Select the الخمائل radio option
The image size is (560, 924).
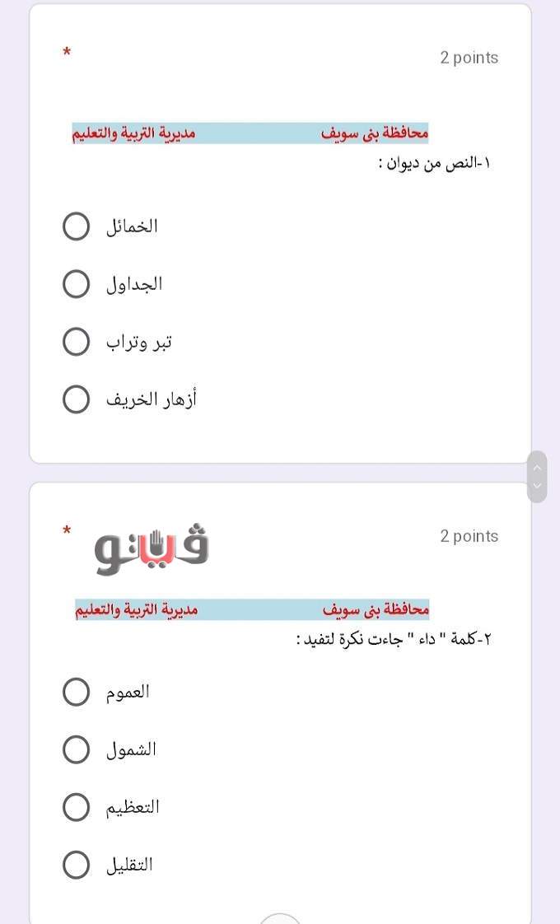pos(77,226)
